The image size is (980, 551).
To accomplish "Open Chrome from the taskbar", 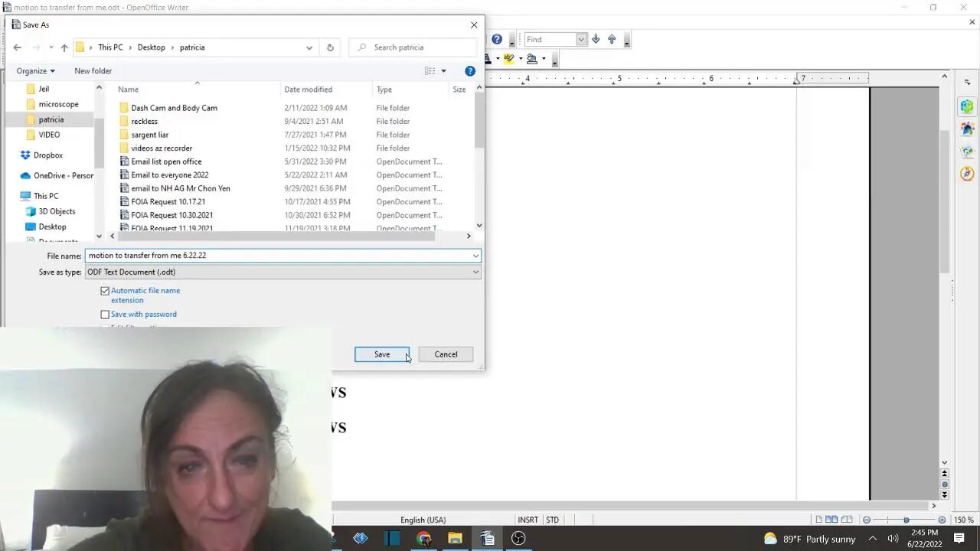I will click(423, 538).
